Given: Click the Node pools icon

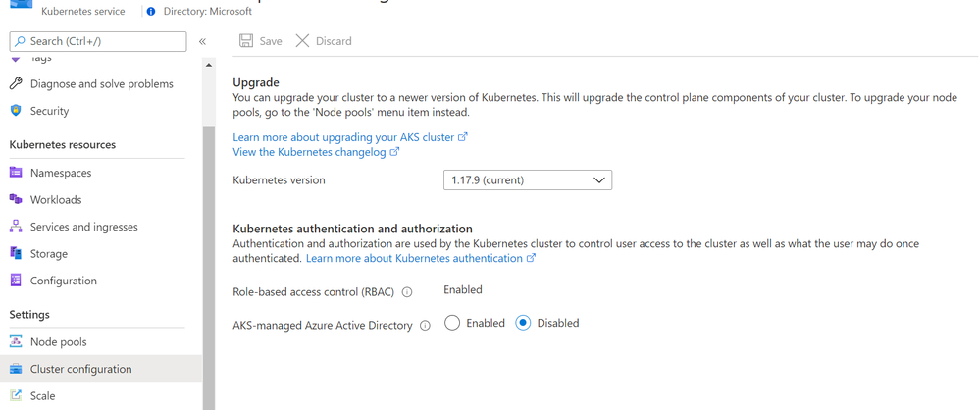Looking at the screenshot, I should click(x=17, y=342).
